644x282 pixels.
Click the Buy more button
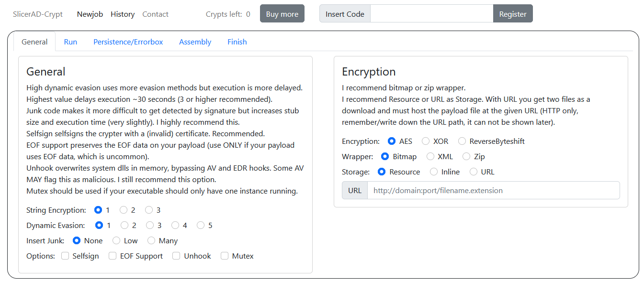click(x=282, y=14)
